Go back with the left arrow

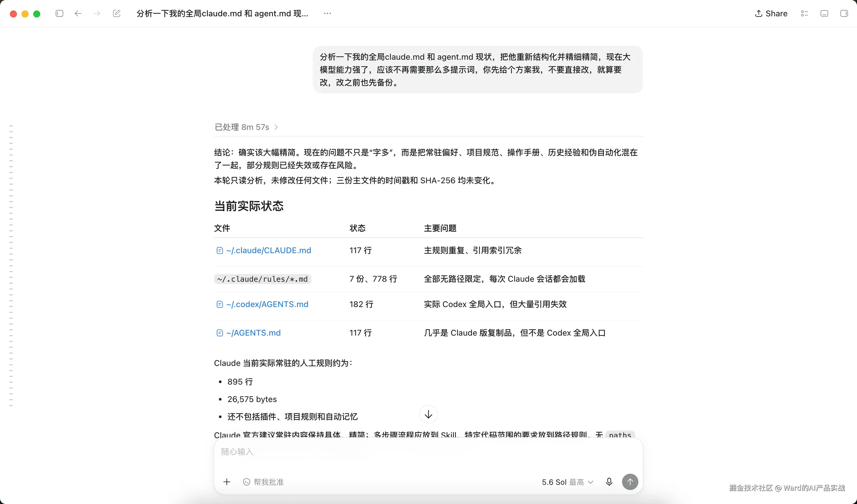(78, 14)
